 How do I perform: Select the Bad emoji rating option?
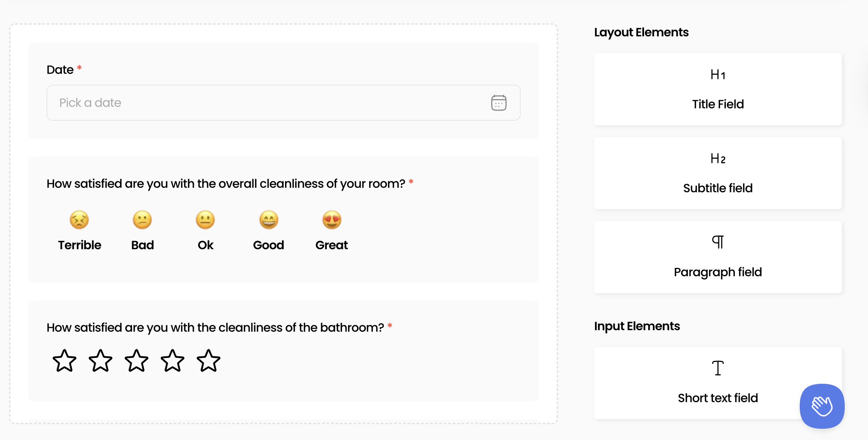pyautogui.click(x=142, y=220)
